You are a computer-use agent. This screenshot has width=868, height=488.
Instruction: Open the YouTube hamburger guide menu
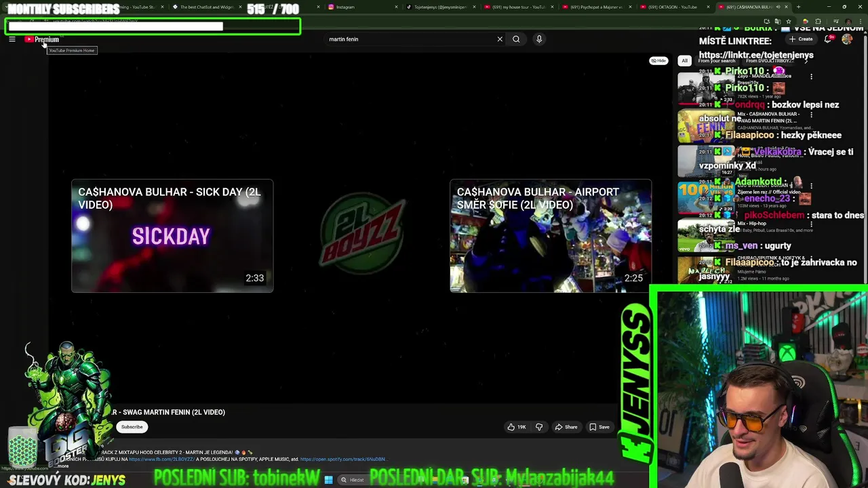[x=12, y=39]
